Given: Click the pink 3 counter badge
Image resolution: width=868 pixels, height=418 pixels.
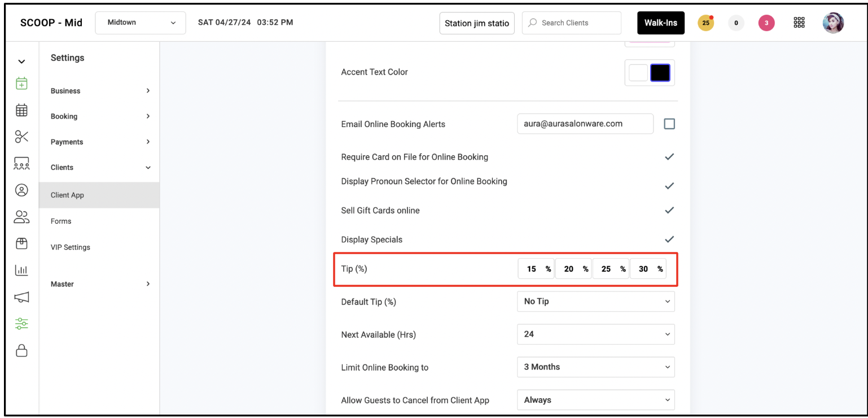Looking at the screenshot, I should coord(766,23).
